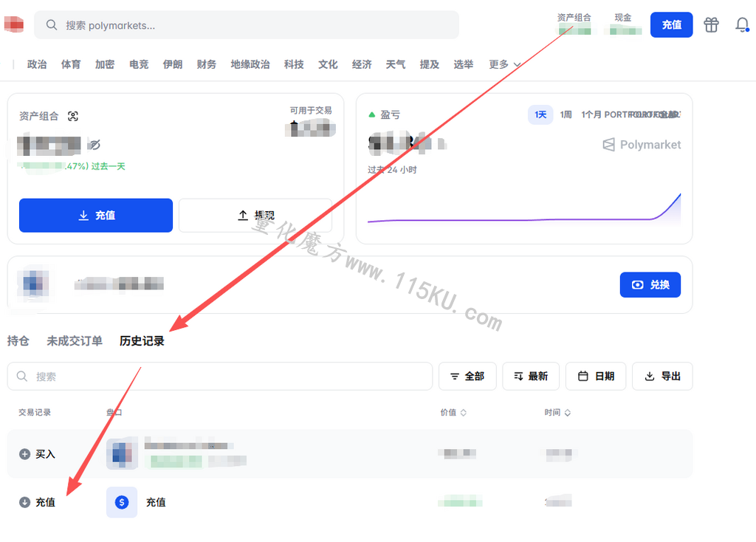Image resolution: width=756 pixels, height=542 pixels.
Task: Click the 过去 24 小时 caption
Action: (392, 170)
